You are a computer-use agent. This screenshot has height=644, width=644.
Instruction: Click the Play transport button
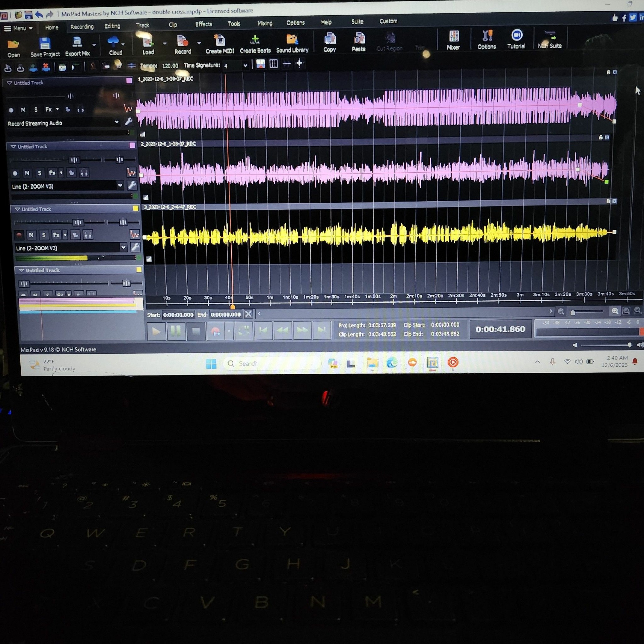click(x=156, y=331)
